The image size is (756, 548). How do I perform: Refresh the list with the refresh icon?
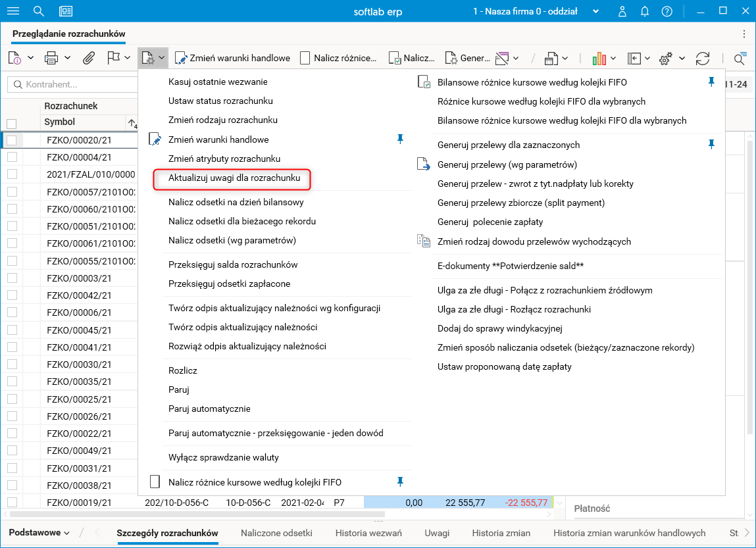coord(703,59)
